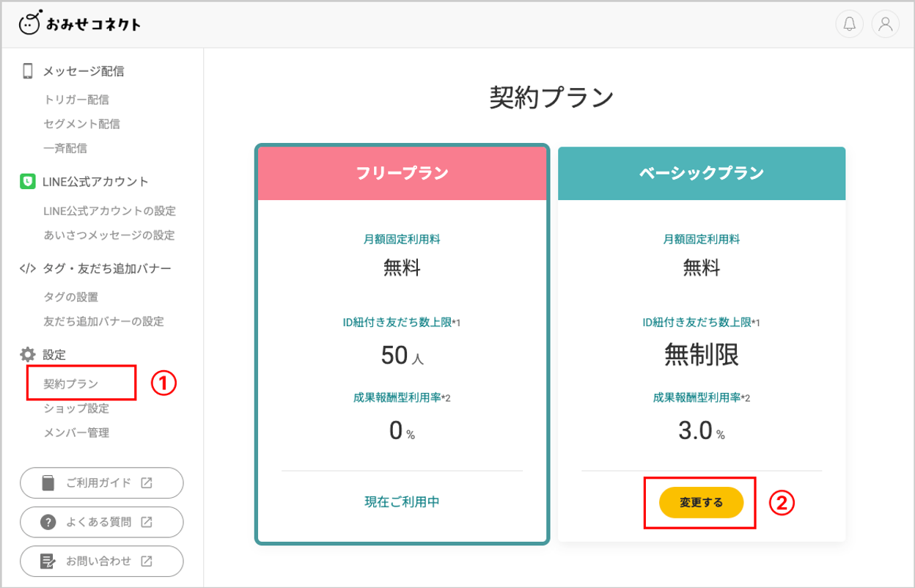Click the タグ code brackets icon
This screenshot has height=588, width=915.
[28, 268]
